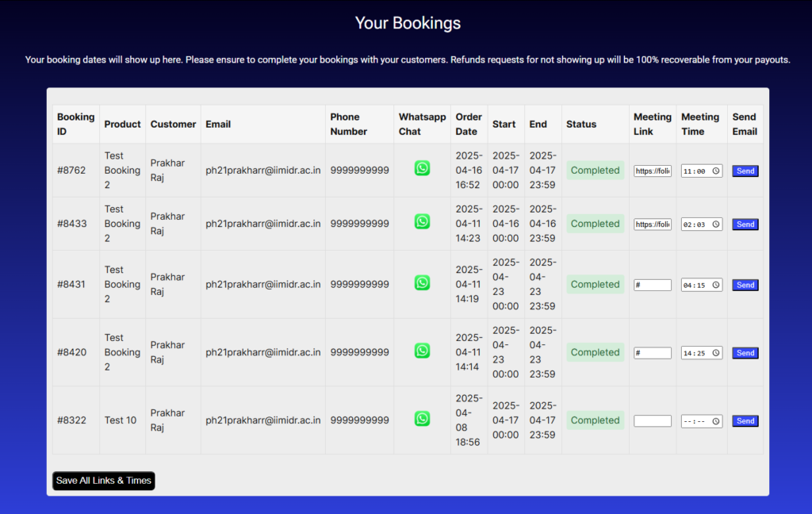Click phone number in booking #8420 row
Viewport: 812px width, 514px height.
coord(359,352)
